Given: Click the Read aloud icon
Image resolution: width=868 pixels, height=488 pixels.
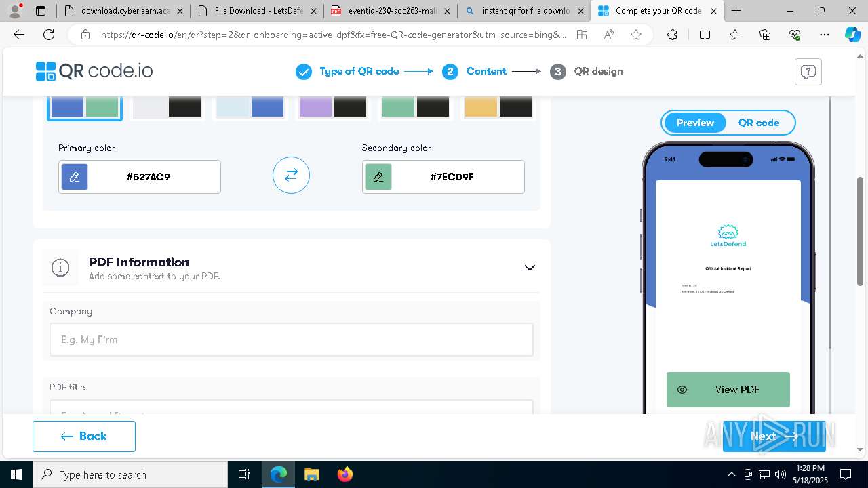Looking at the screenshot, I should coord(609,35).
